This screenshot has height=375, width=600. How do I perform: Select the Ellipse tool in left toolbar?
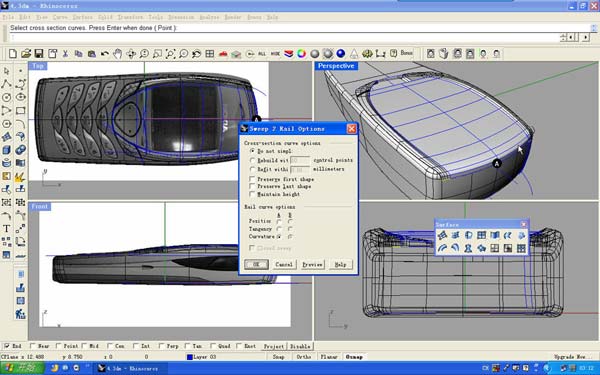pyautogui.click(x=20, y=97)
